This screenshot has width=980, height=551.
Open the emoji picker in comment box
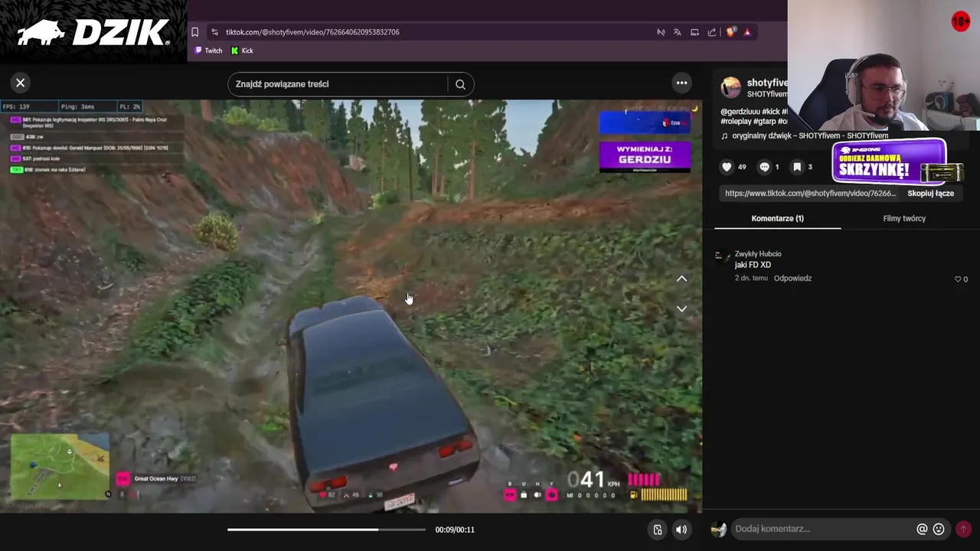click(x=939, y=529)
